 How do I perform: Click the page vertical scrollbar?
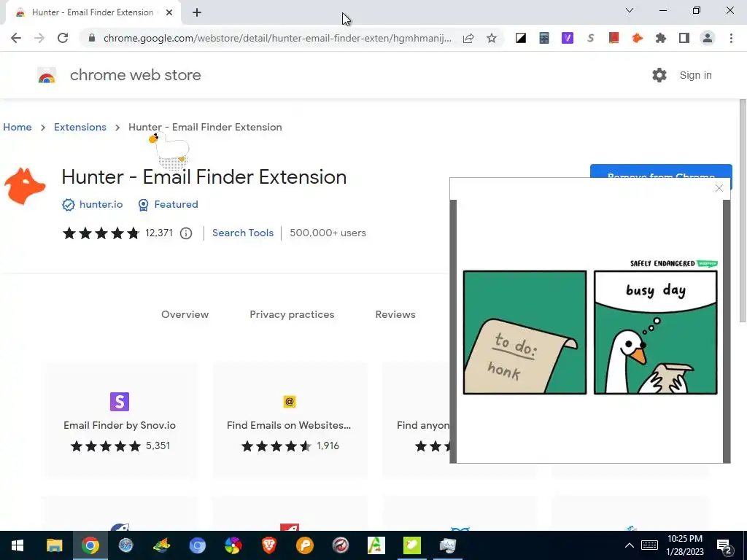click(x=743, y=211)
